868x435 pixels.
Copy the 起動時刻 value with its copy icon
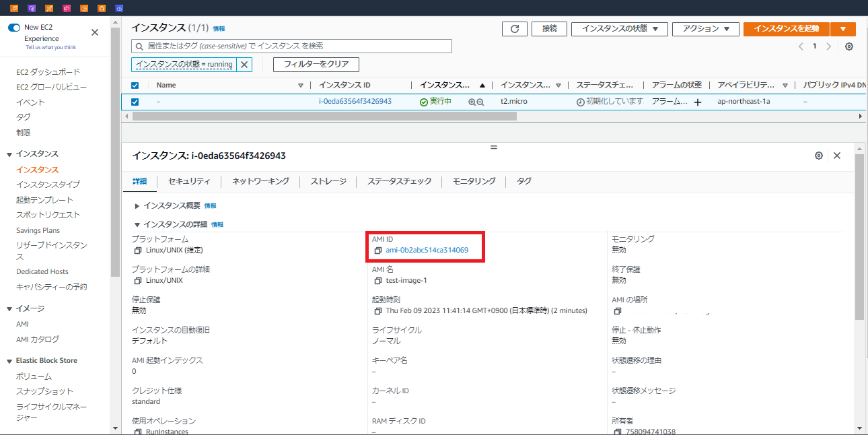(377, 310)
